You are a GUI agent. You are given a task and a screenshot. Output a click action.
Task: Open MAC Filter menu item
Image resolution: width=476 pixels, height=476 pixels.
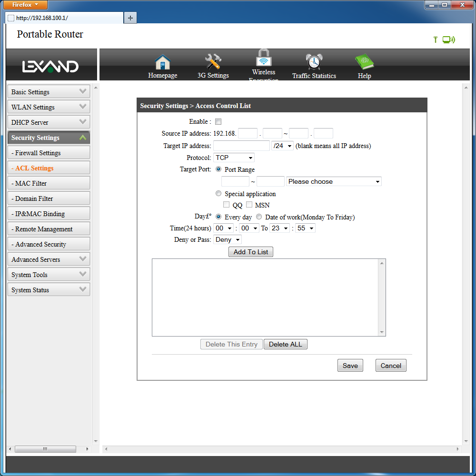(x=49, y=183)
